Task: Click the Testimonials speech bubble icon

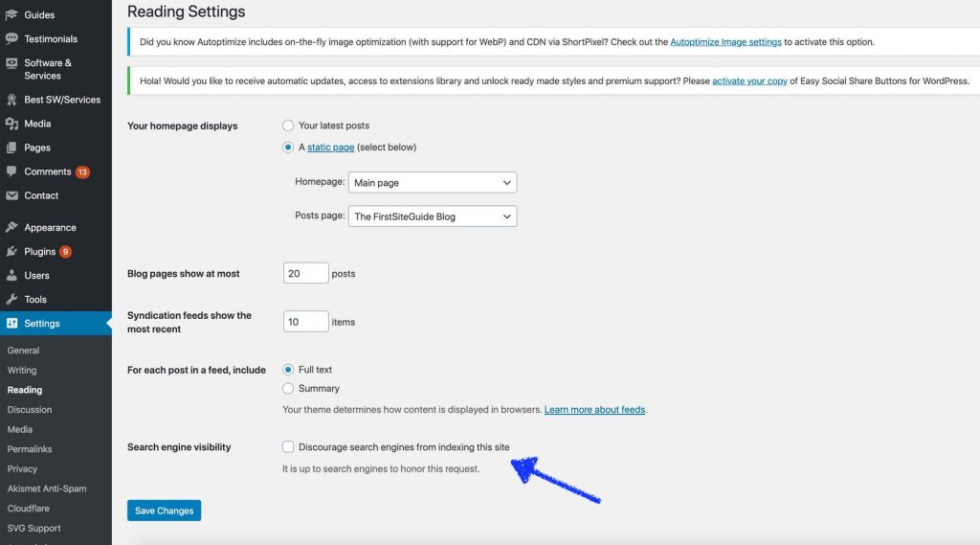Action: pyautogui.click(x=11, y=39)
